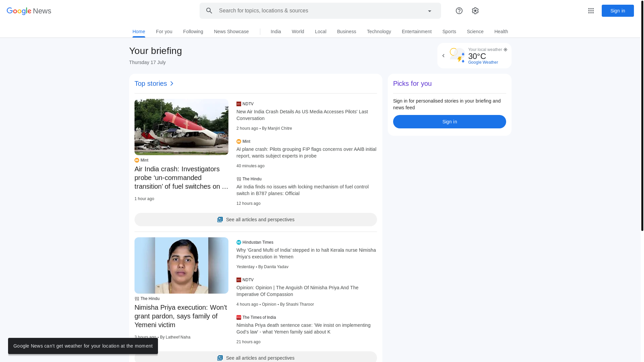The width and height of the screenshot is (644, 362).
Task: Click the Google News logo
Action: click(x=29, y=11)
